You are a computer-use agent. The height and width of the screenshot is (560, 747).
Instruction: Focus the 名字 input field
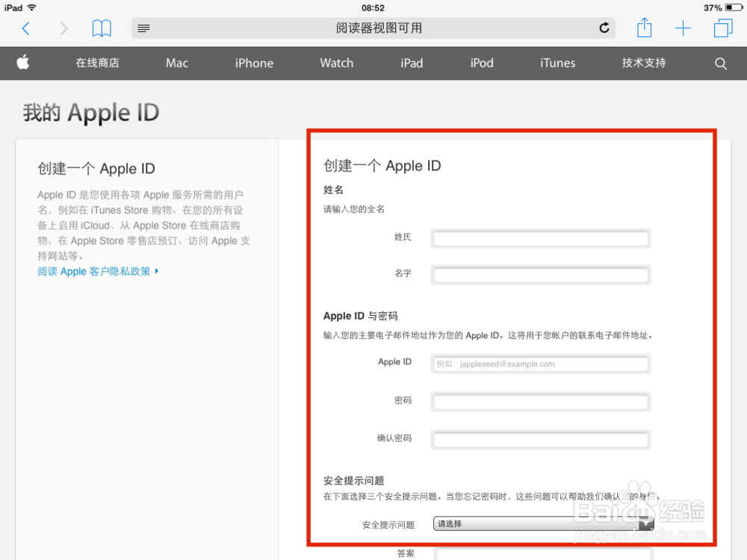click(540, 274)
